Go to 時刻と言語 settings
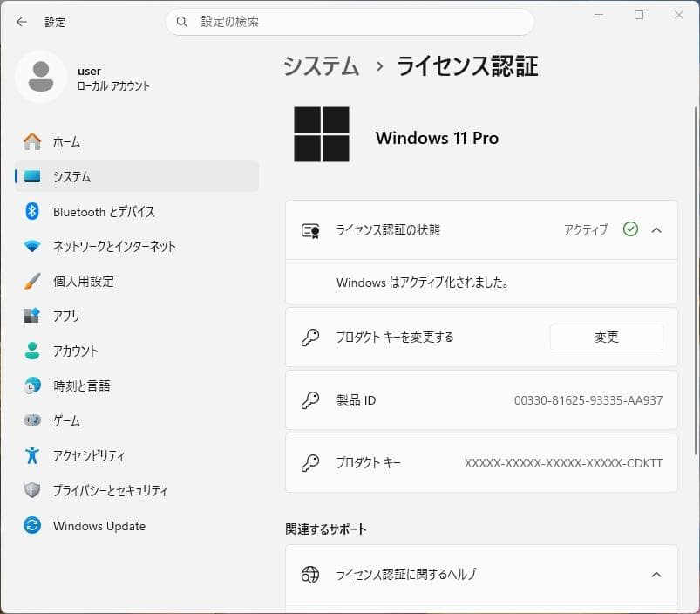 pyautogui.click(x=137, y=385)
